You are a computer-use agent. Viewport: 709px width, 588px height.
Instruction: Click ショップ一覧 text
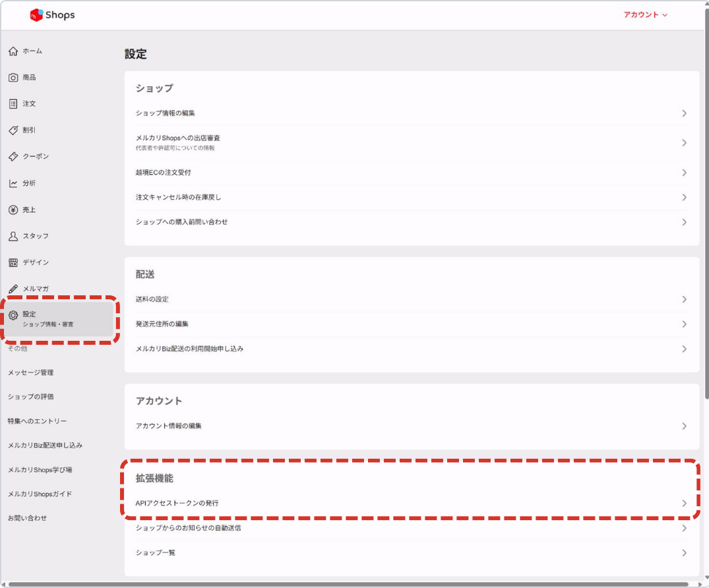tap(156, 553)
